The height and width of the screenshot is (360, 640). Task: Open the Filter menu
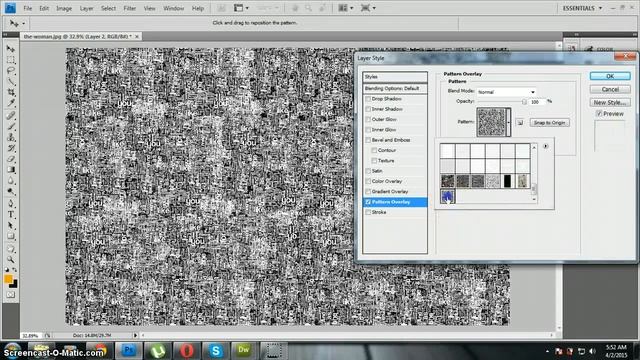pyautogui.click(x=129, y=8)
